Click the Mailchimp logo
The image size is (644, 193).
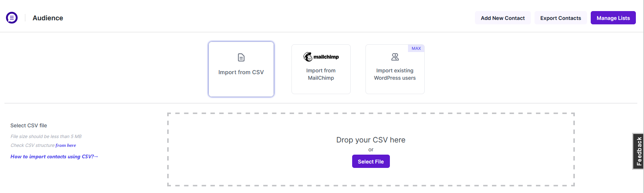pos(321,57)
